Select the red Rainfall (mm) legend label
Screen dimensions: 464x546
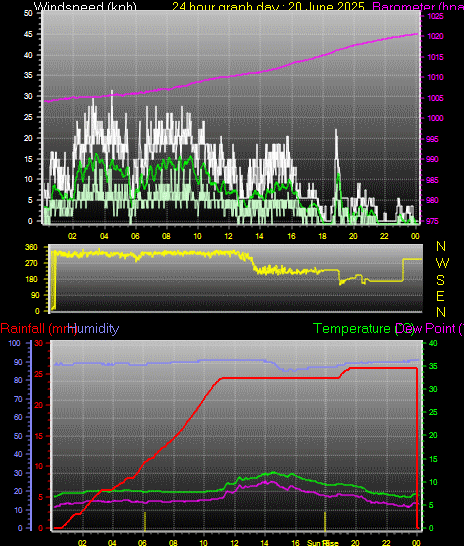point(38,328)
